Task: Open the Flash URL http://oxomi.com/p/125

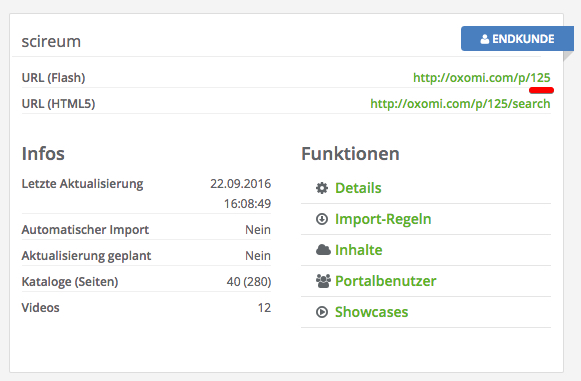Action: click(x=482, y=78)
